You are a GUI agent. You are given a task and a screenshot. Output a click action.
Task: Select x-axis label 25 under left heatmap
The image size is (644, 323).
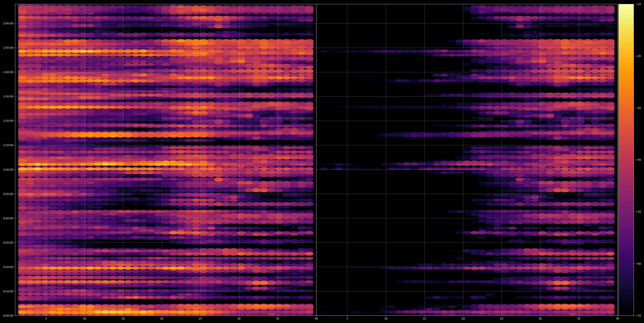point(200,319)
